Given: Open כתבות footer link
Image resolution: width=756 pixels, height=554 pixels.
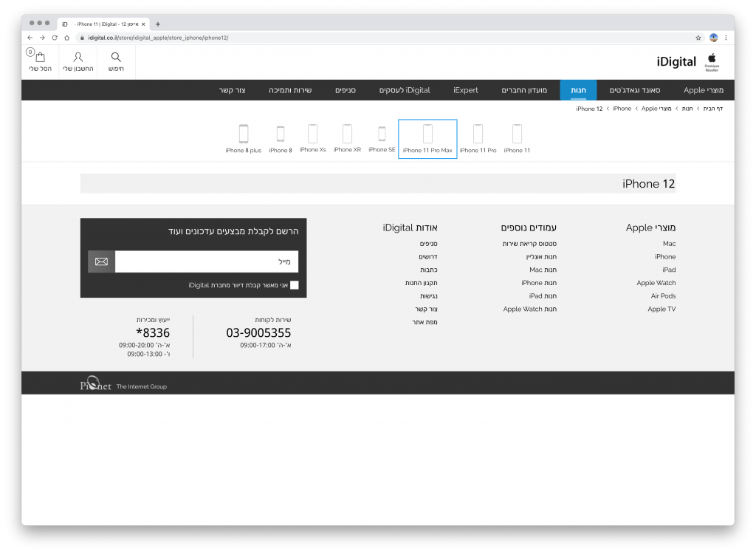Looking at the screenshot, I should [429, 270].
